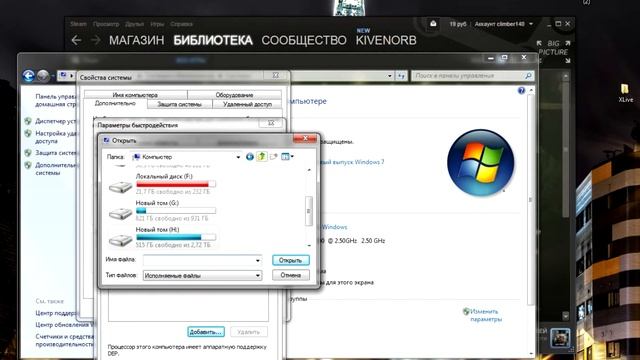Click the Open dialog scrollbar thumb

(x=309, y=211)
